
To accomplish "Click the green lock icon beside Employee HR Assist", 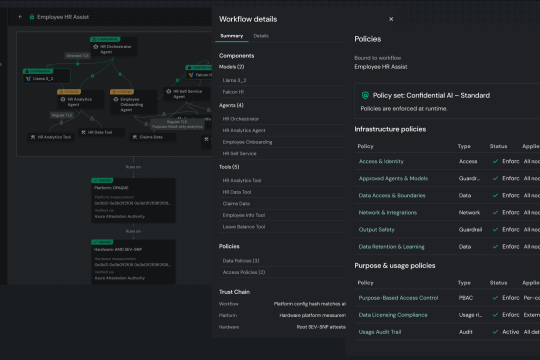I will coord(32,17).
